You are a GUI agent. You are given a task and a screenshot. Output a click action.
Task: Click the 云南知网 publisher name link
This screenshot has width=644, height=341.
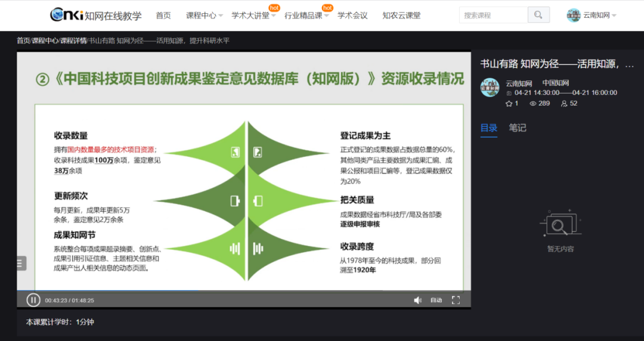coord(519,83)
